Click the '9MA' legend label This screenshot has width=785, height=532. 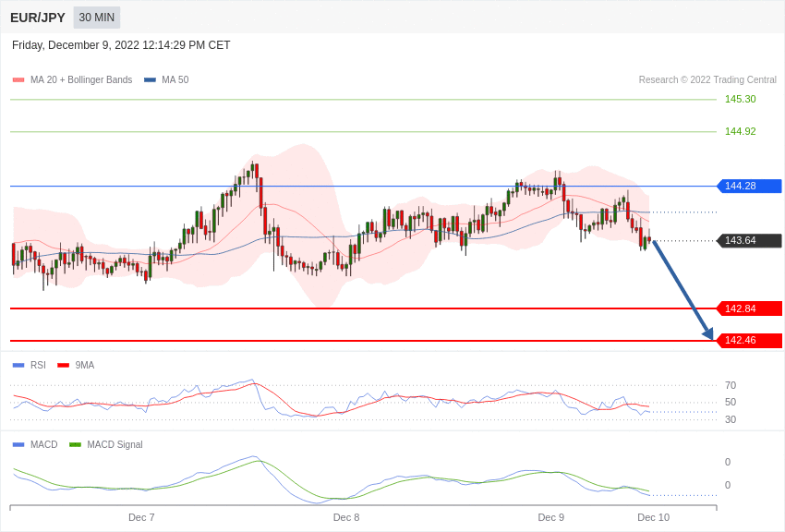(x=85, y=366)
